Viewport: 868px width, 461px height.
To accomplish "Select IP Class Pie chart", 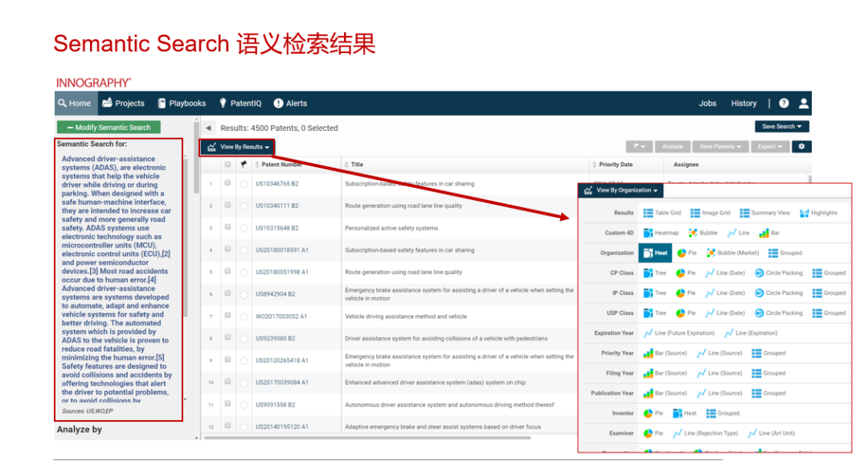I will (686, 293).
